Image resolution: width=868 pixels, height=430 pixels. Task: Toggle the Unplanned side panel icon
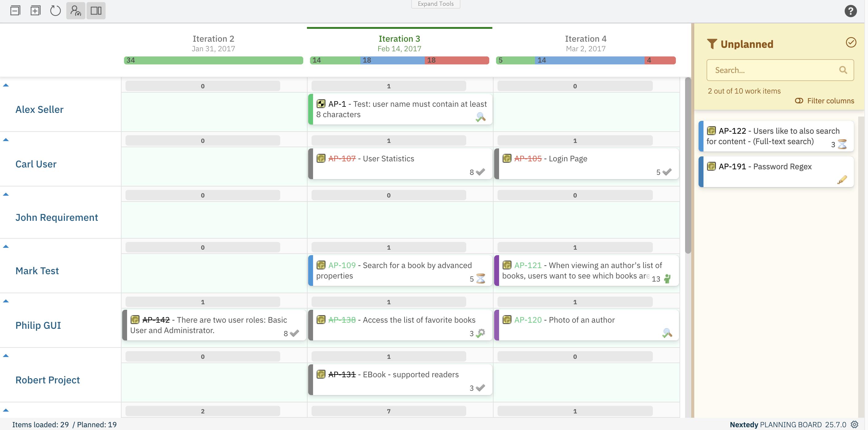96,10
